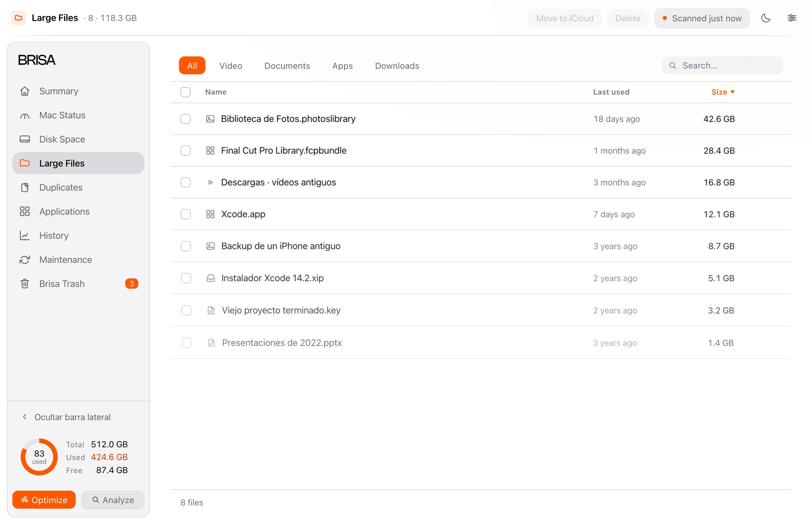
Task: Click photo icon beside Biblioteca de Fotos.photoslibrary
Action: [210, 119]
